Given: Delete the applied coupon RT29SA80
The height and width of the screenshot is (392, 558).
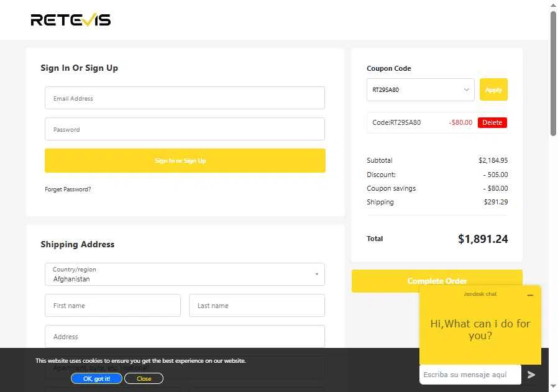Looking at the screenshot, I should pos(492,122).
